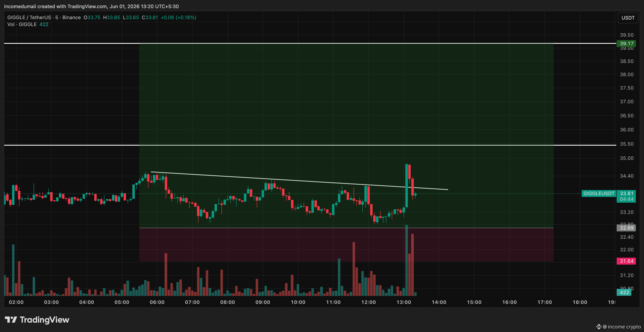Click the 38.50 price axis label

[x=626, y=61]
